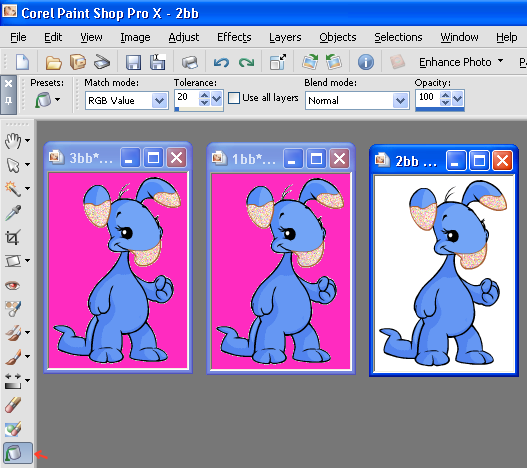Pick the Eraser tool
Screen dimensions: 527x468
13,405
